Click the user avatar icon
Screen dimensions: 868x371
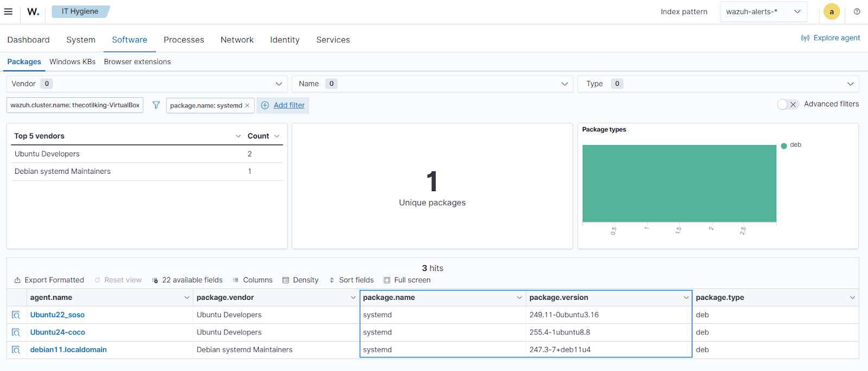831,11
